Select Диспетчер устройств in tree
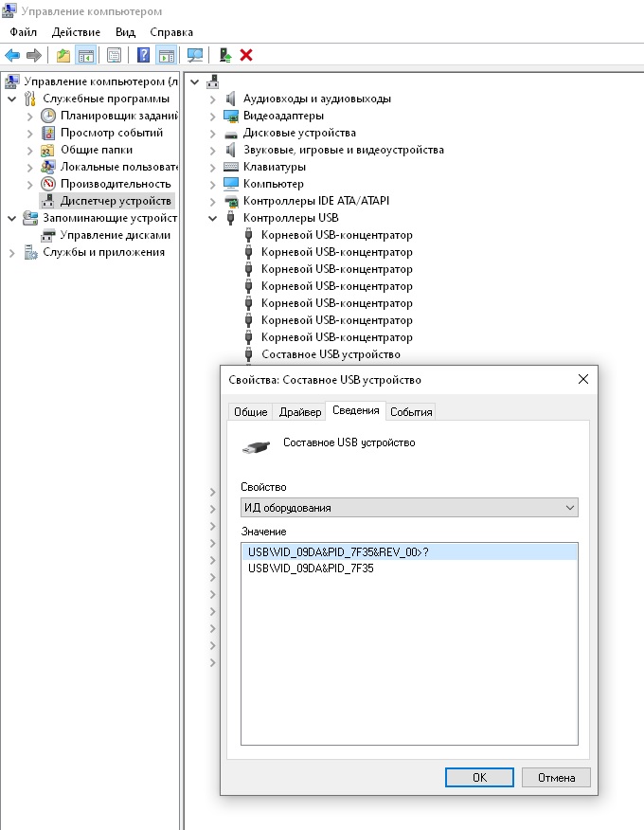The height and width of the screenshot is (830, 644). (116, 201)
